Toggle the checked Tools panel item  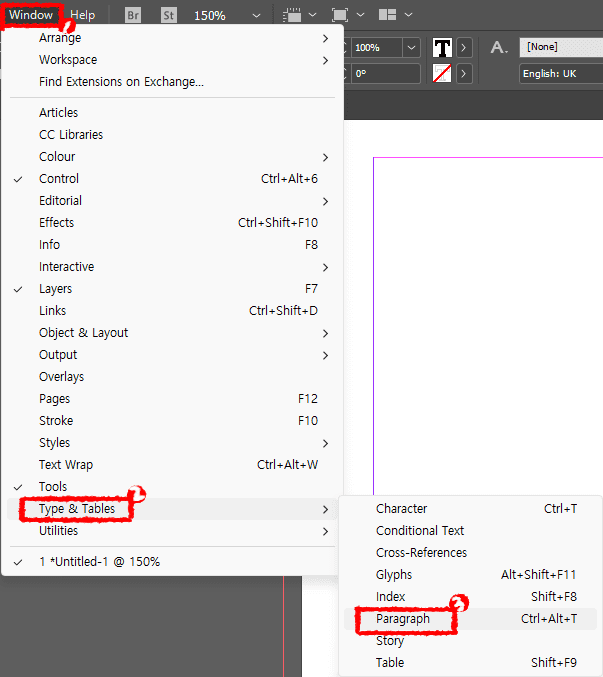tap(172, 487)
